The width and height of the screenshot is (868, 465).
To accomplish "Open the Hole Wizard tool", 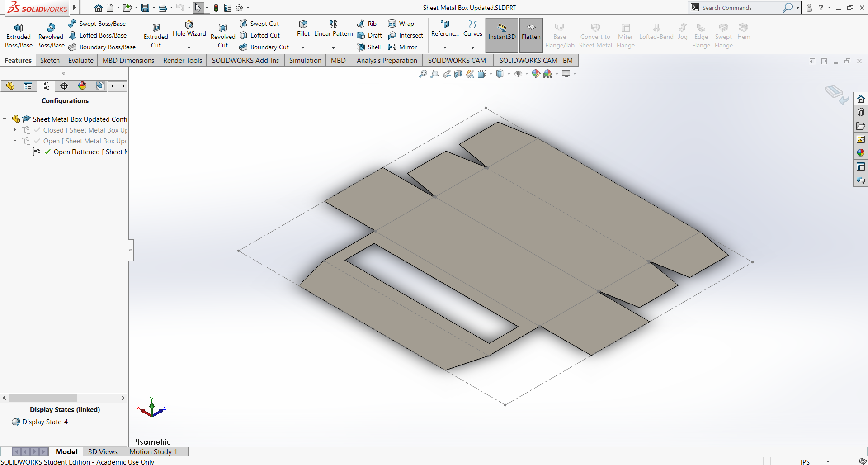I will coord(189,28).
